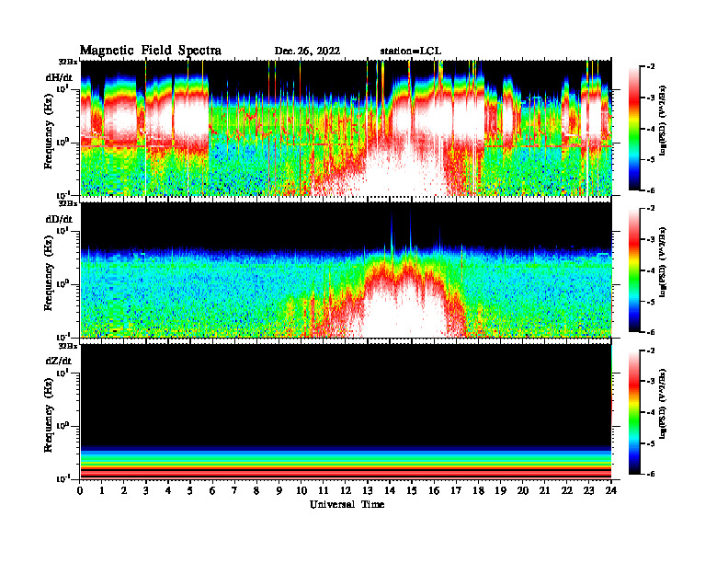
Task: Click the color bar beside the dZ/dt plot
Action: [x=634, y=411]
